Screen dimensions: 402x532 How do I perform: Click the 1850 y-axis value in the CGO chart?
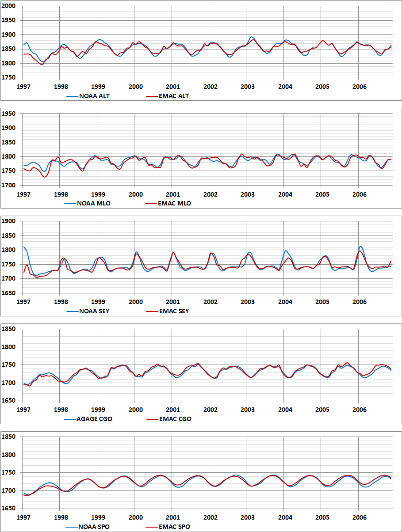[x=9, y=329]
